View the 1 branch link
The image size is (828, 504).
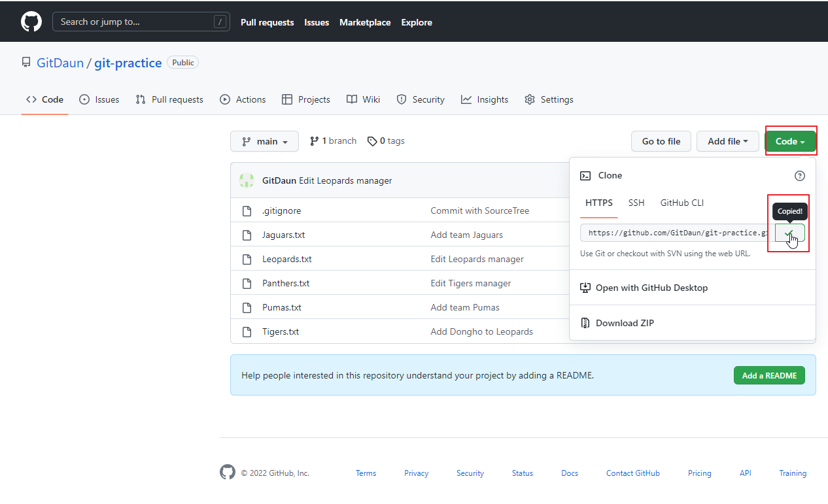tap(333, 141)
